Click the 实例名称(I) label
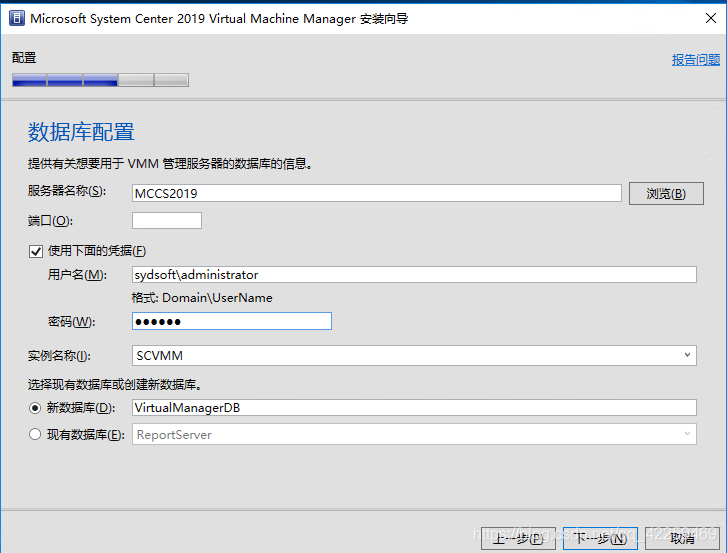Viewport: 727px width, 553px height. click(x=59, y=356)
